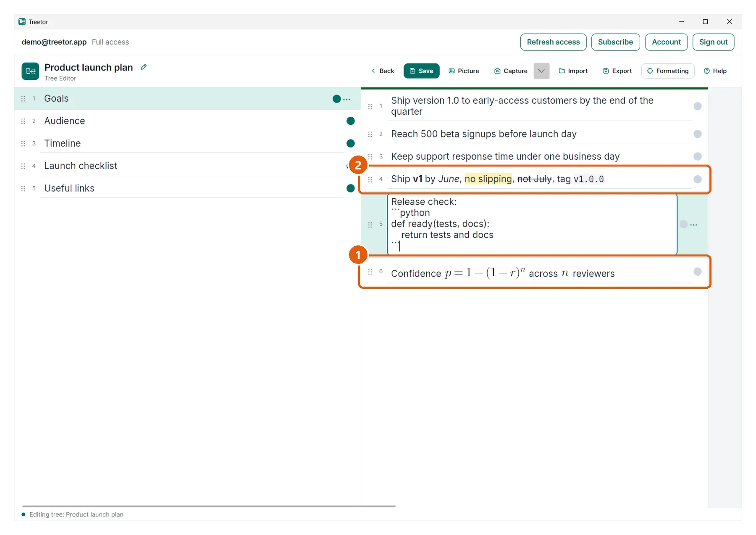Viewport: 756px width, 535px height.
Task: Click drag handle of 'Reach 500 beta signups' item
Action: point(370,134)
